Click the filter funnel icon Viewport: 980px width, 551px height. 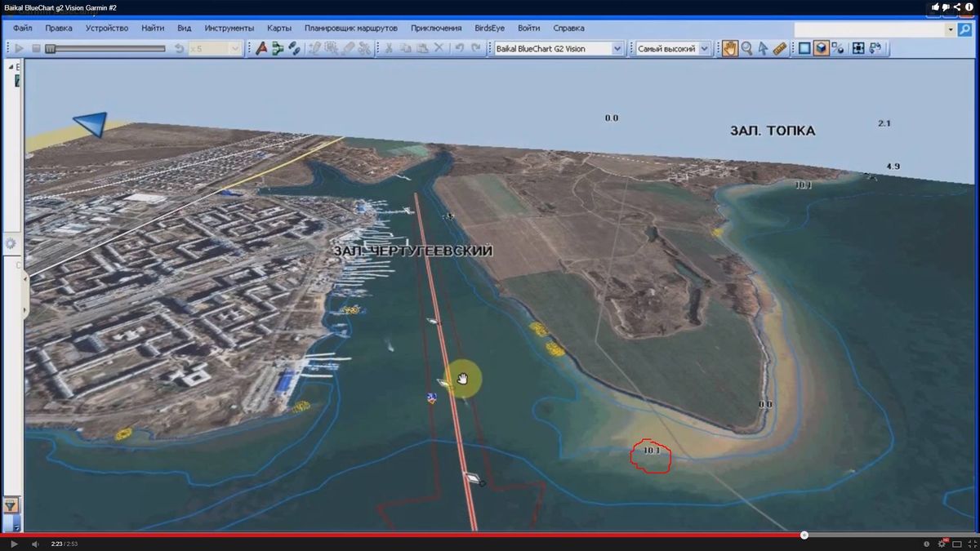[11, 506]
